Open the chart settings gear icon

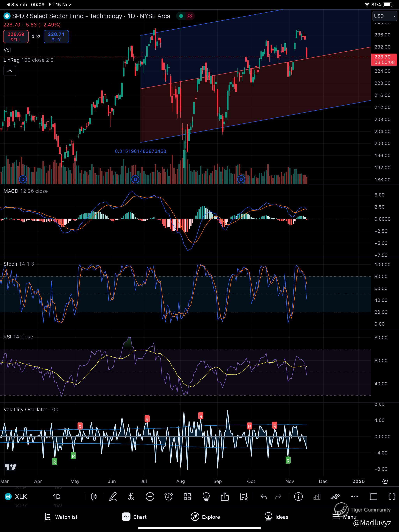tap(385, 481)
